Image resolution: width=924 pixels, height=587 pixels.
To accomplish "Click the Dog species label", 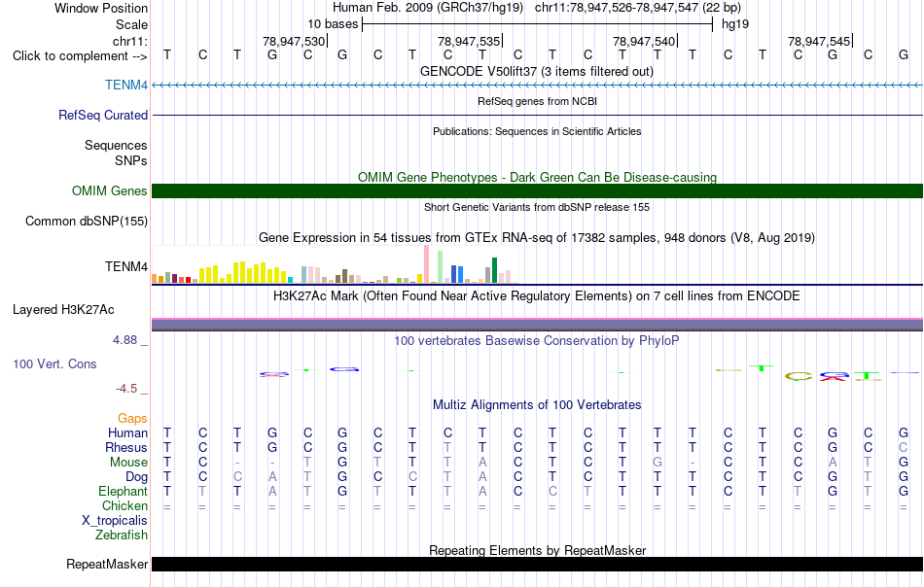I will click(x=137, y=476).
